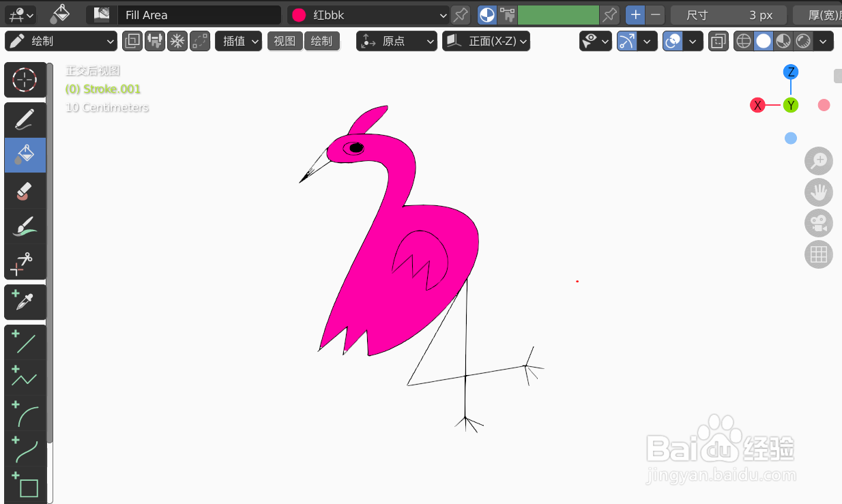Click the 厚(宽)度 thickness field
Screen dimensions: 842x504
click(x=817, y=14)
